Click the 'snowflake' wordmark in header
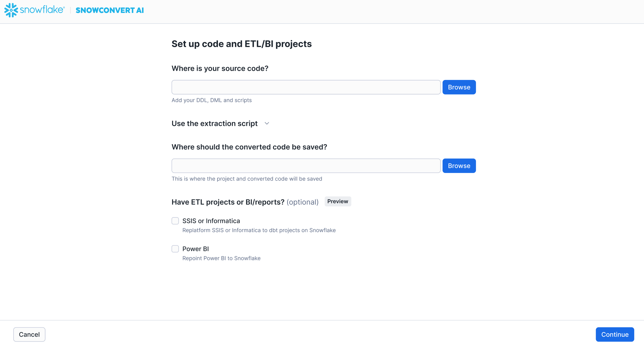 (42, 10)
